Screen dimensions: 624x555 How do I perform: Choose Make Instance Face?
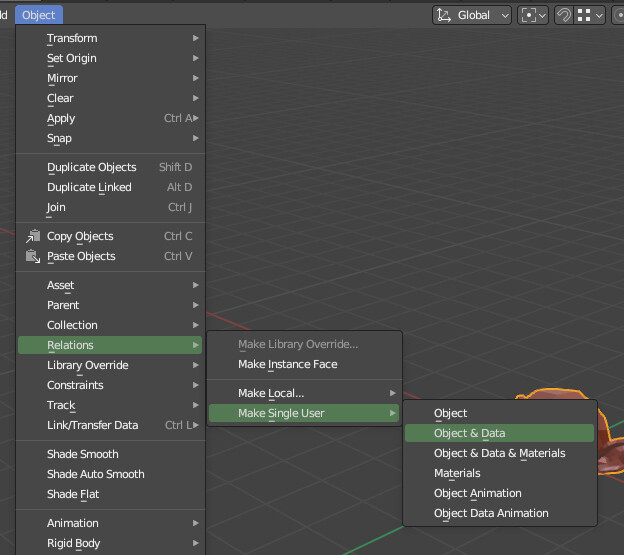[304, 364]
